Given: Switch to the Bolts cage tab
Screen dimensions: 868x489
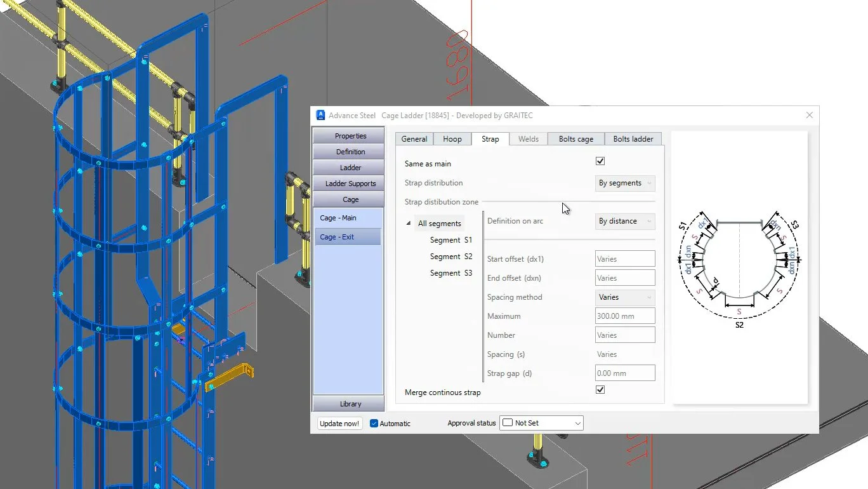Looking at the screenshot, I should (575, 139).
